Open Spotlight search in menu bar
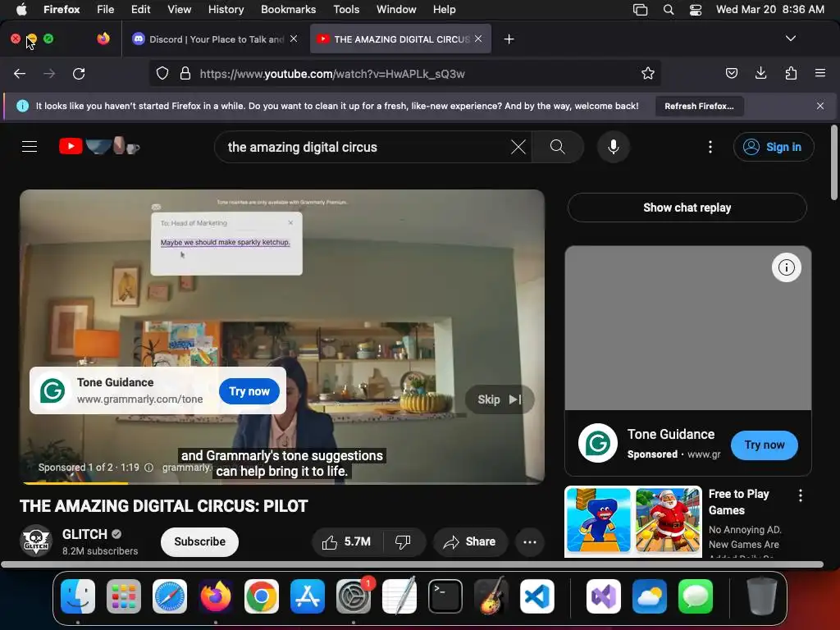The width and height of the screenshot is (840, 630). (x=668, y=10)
